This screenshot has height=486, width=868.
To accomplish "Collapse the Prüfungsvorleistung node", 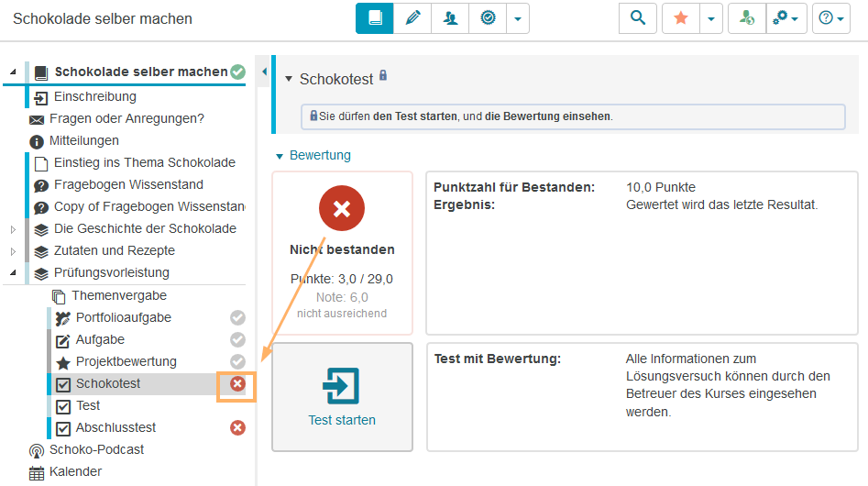I will point(13,272).
